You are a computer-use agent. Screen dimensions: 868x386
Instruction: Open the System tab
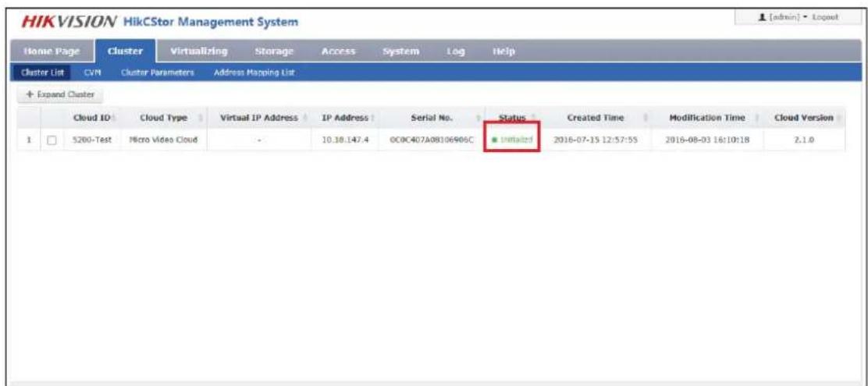click(x=403, y=51)
